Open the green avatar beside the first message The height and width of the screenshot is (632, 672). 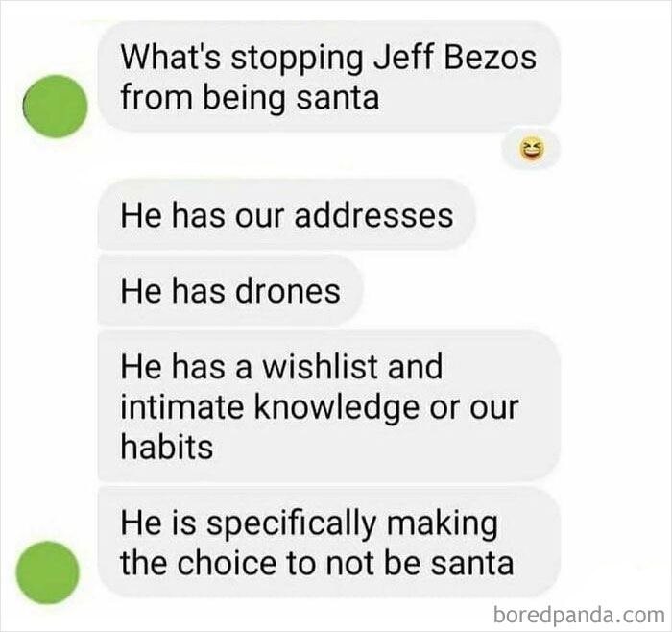(55, 106)
